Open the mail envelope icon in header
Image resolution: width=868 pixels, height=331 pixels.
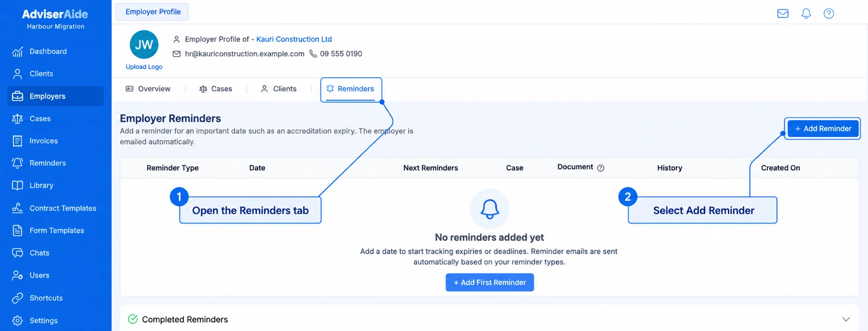point(783,13)
